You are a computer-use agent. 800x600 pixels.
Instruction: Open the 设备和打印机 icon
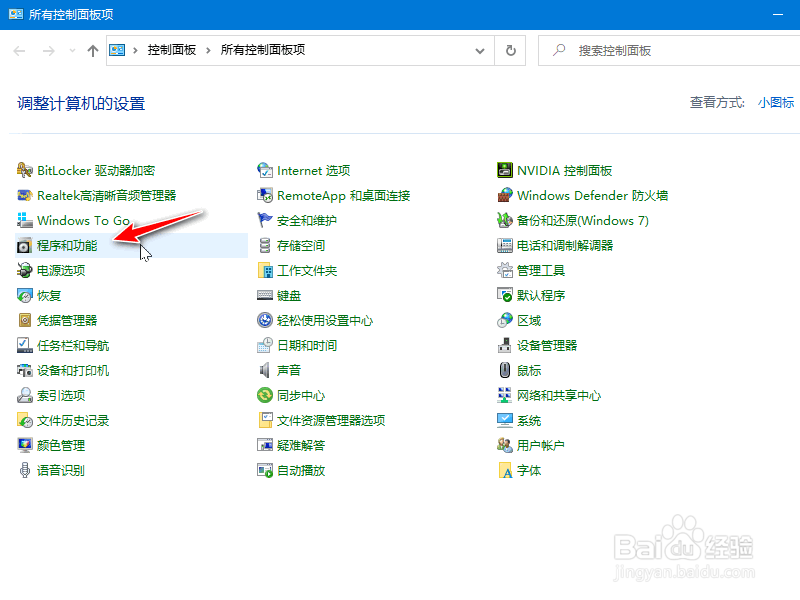click(24, 370)
